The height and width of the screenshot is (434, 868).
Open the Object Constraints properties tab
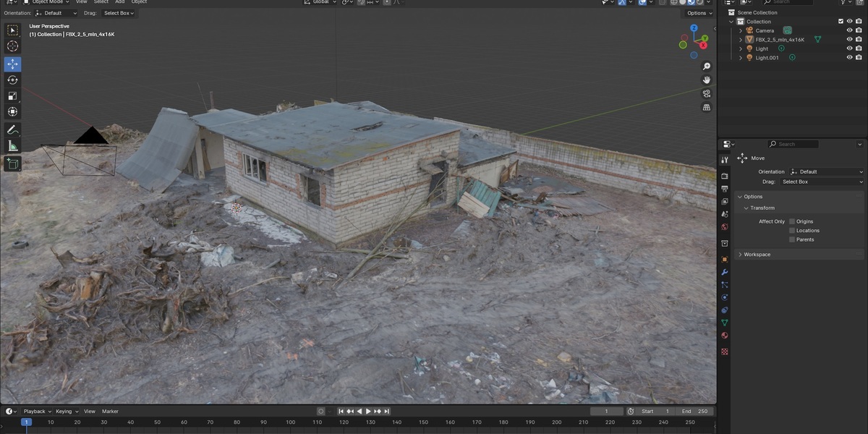[725, 310]
